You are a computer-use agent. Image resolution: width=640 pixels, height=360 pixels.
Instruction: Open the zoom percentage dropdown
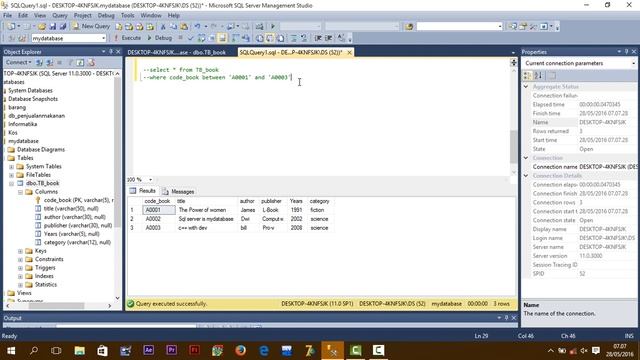tap(151, 180)
